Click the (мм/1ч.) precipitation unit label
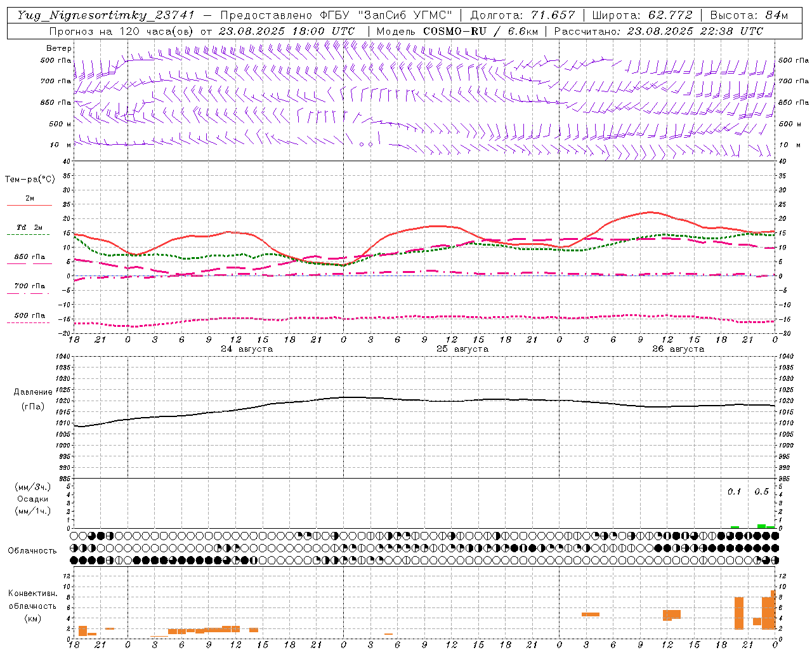812x650 pixels. pyautogui.click(x=33, y=511)
